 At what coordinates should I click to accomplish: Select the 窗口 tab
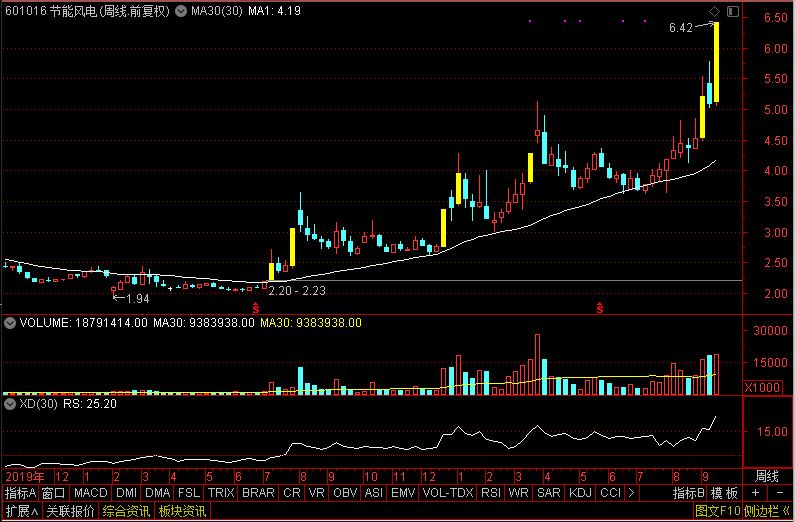click(53, 493)
